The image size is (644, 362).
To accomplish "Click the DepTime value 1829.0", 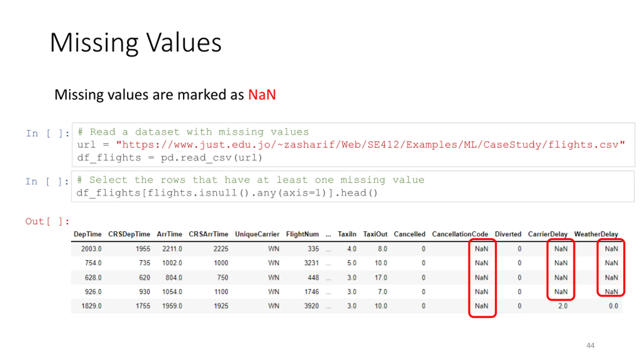I will [x=91, y=306].
